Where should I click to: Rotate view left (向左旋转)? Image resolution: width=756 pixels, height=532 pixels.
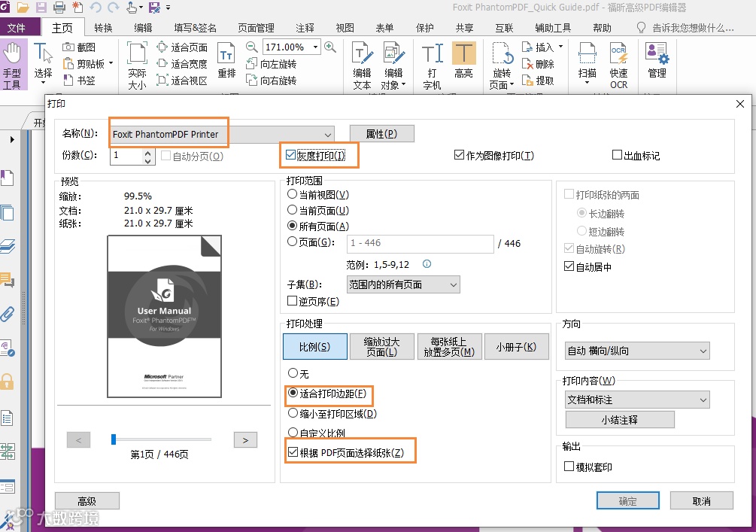(x=272, y=64)
